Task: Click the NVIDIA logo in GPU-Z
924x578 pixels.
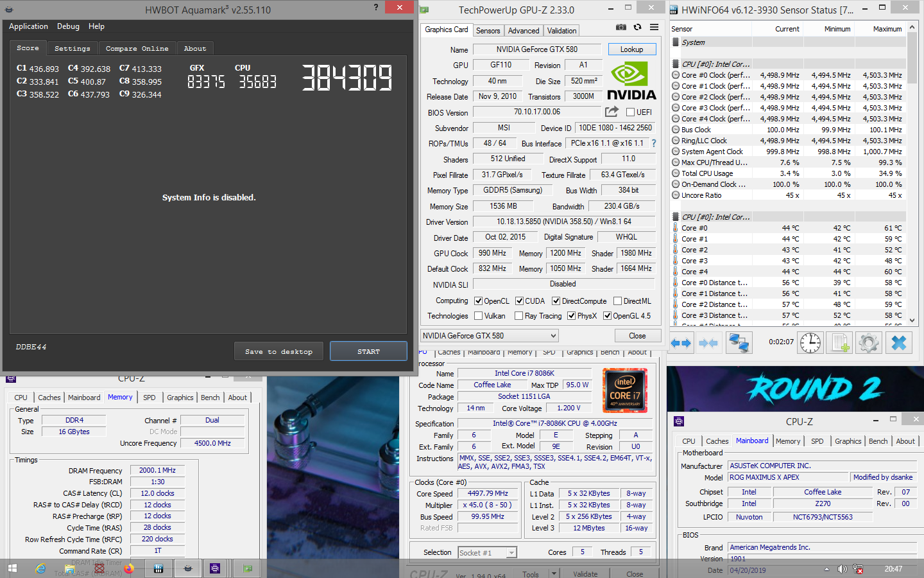Action: click(631, 82)
